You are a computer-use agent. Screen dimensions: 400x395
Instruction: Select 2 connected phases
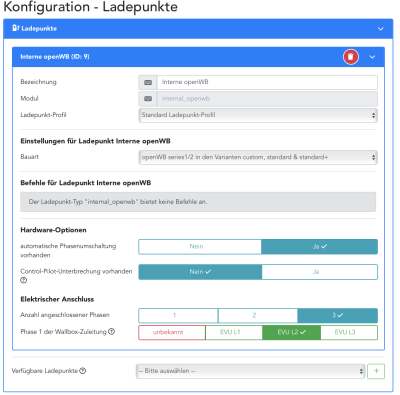click(258, 315)
